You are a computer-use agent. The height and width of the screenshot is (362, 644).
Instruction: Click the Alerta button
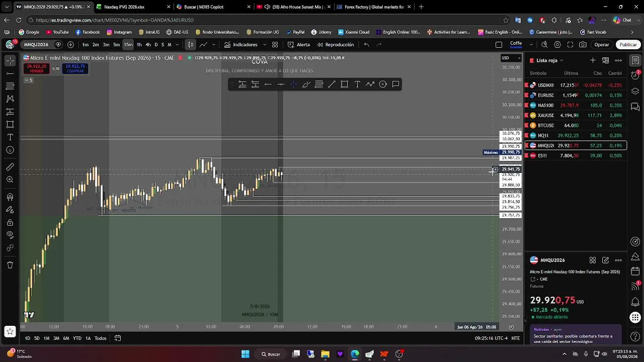tap(299, 45)
